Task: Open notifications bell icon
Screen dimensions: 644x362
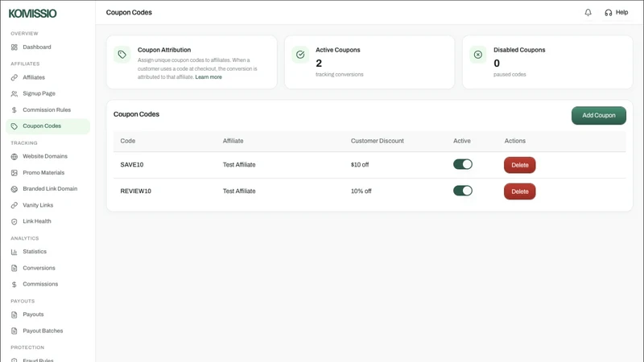Action: click(588, 13)
